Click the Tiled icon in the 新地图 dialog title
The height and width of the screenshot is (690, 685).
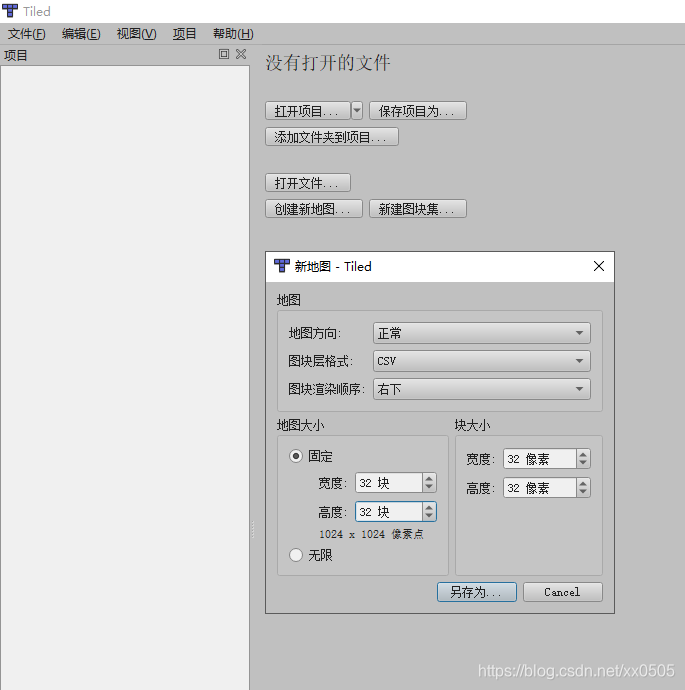282,266
